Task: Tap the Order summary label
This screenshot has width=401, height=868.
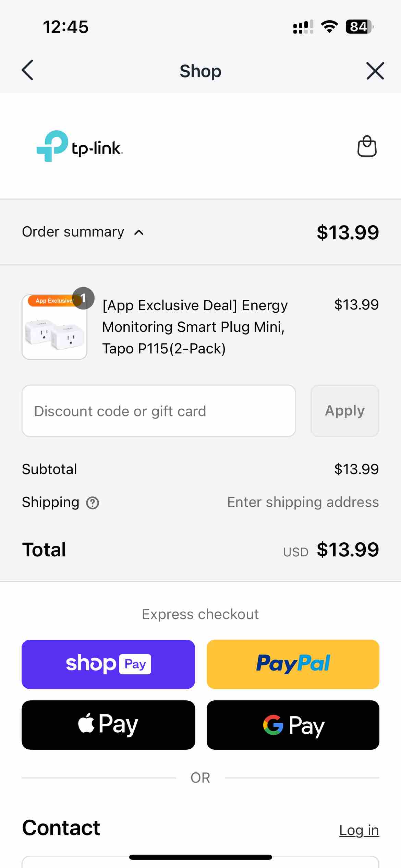Action: [73, 232]
